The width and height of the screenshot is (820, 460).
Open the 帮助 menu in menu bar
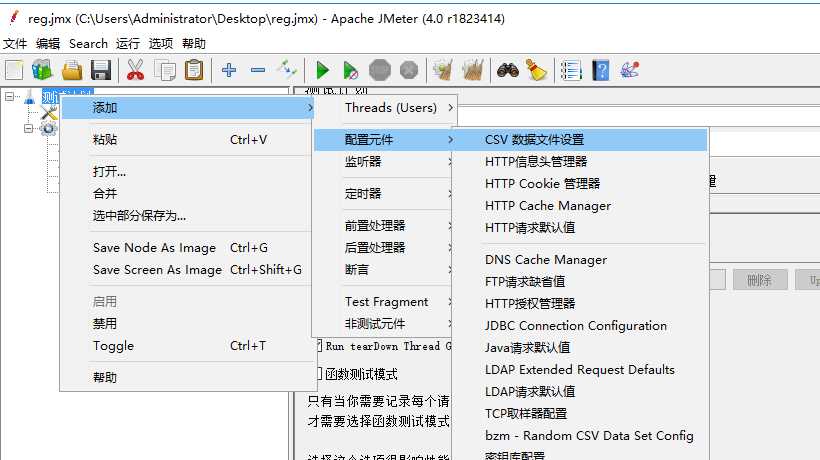point(194,43)
